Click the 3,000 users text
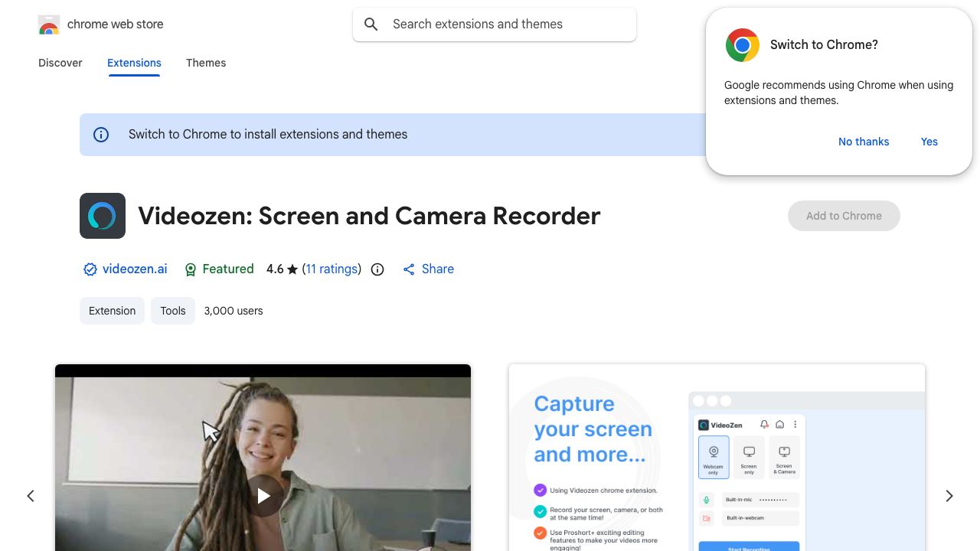This screenshot has width=980, height=551. (x=234, y=311)
